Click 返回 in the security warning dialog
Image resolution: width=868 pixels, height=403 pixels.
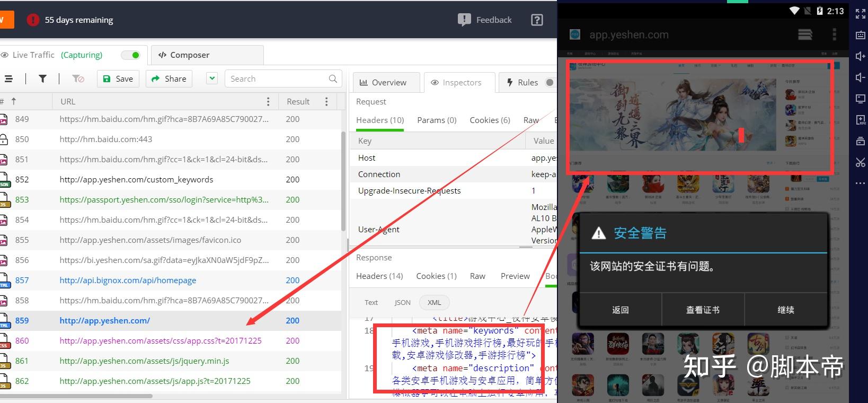coord(621,310)
